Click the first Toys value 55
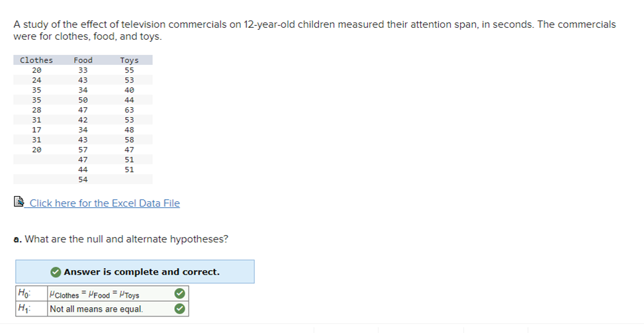Screen dimensions: 644x333 (129, 70)
